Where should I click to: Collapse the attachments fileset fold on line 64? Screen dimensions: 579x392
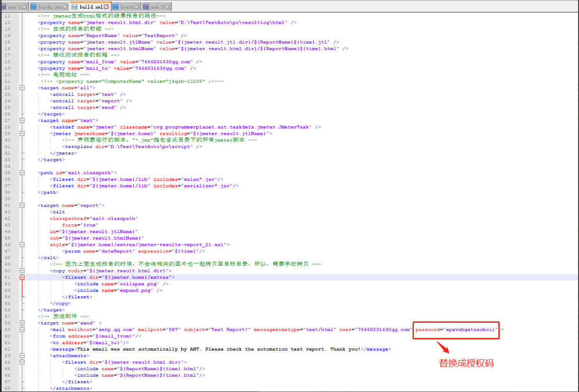pyautogui.click(x=22, y=362)
